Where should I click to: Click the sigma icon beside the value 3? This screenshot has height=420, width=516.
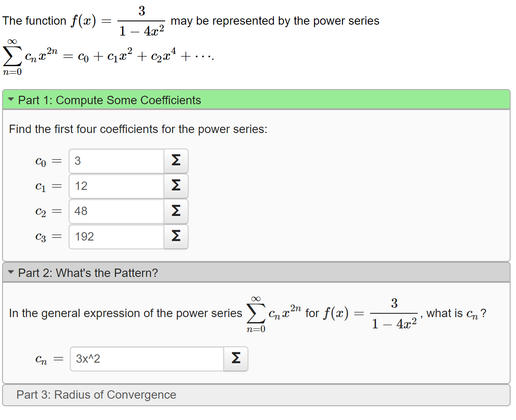click(x=176, y=161)
